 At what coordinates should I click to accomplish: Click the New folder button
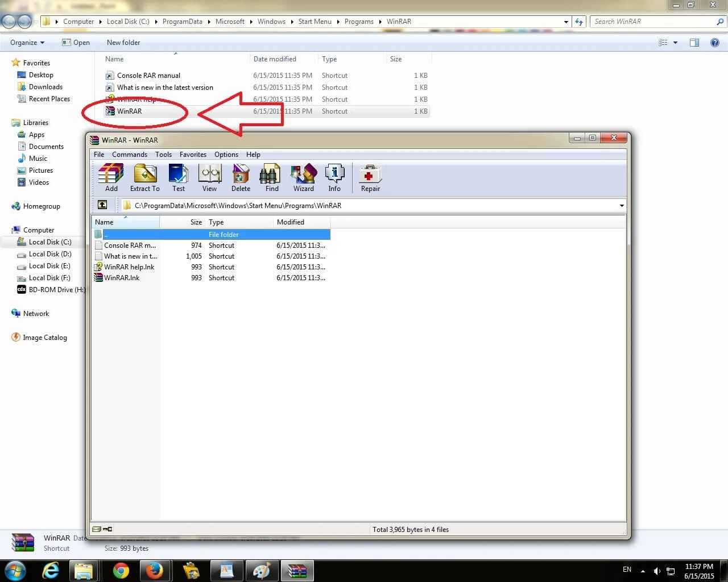[123, 43]
